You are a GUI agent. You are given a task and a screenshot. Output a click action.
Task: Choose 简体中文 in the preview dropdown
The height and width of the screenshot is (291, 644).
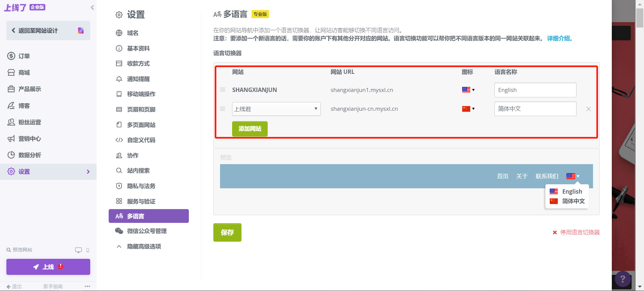[567, 201]
